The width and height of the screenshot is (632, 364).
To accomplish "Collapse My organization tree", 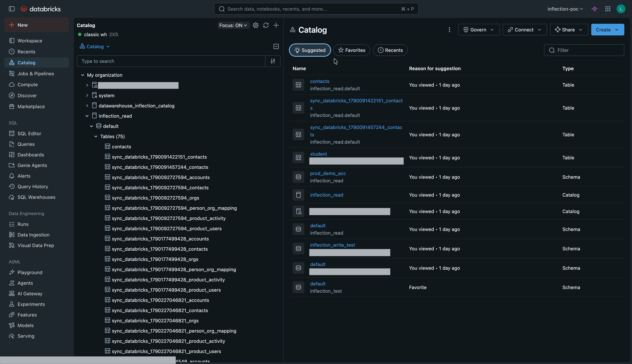I will coord(82,75).
